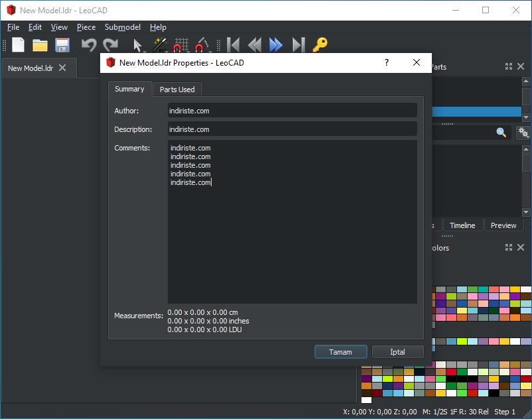532x419 pixels.
Task: Create a new model with the New icon
Action: click(x=19, y=44)
